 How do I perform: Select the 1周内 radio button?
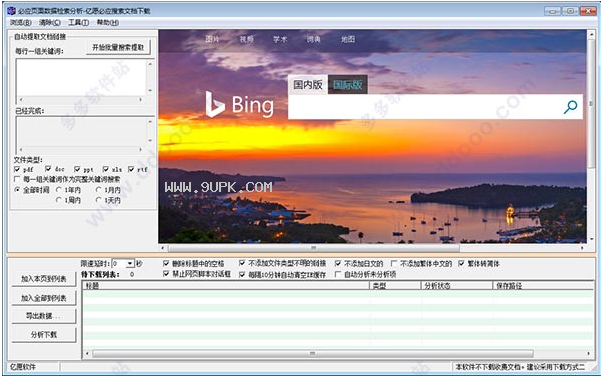59,200
